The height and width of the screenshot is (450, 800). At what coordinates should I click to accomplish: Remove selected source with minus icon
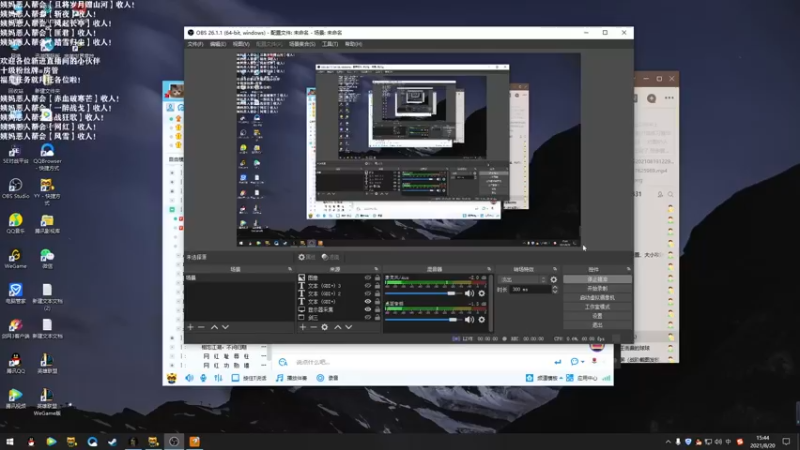[313, 327]
